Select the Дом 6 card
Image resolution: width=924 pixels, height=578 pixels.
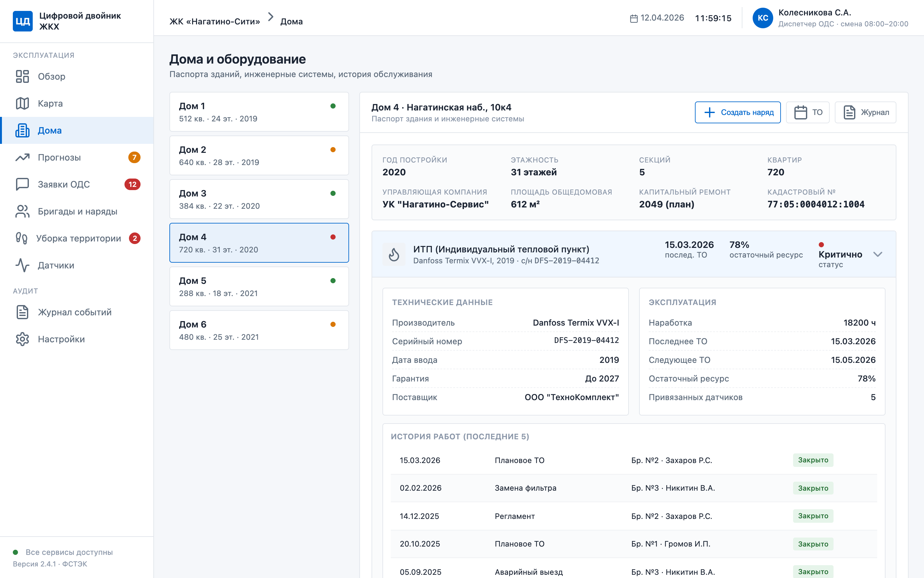(x=259, y=330)
